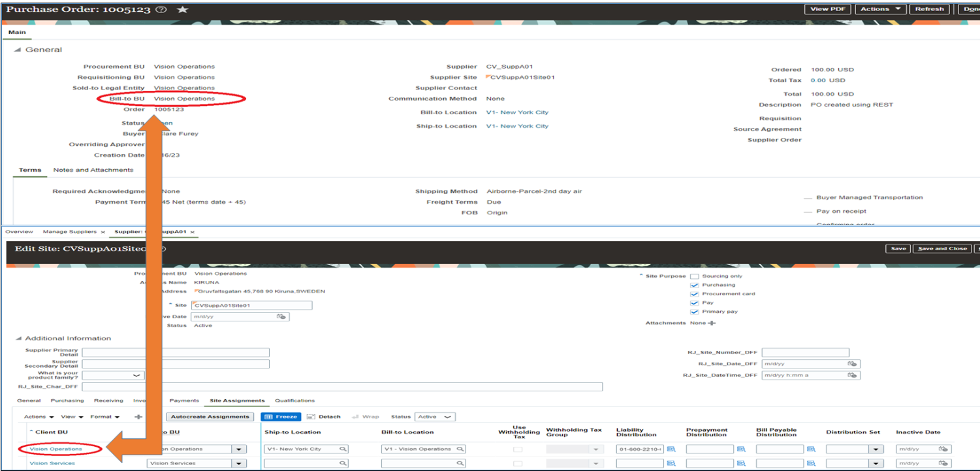980x471 pixels.
Task: Open Bill-to BU dropdown in Vision Operations row
Action: [240, 449]
